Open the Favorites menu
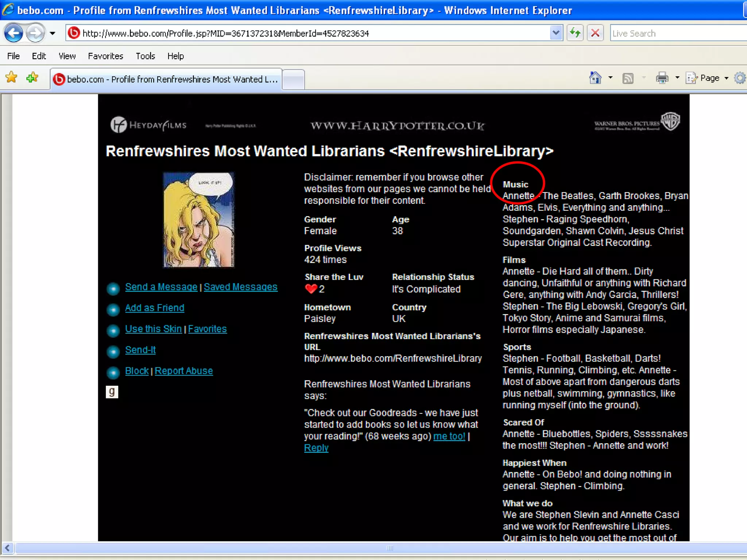Viewport: 747px width, 560px height. coord(105,56)
